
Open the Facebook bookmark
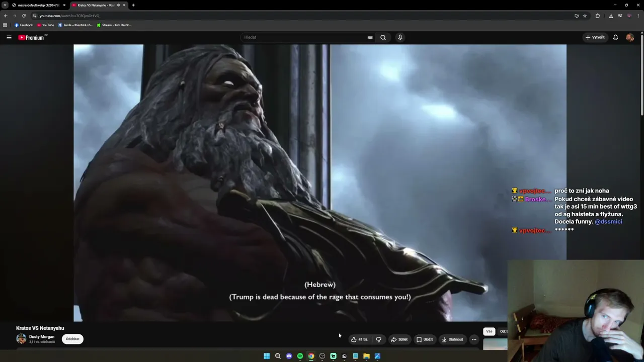click(x=24, y=25)
